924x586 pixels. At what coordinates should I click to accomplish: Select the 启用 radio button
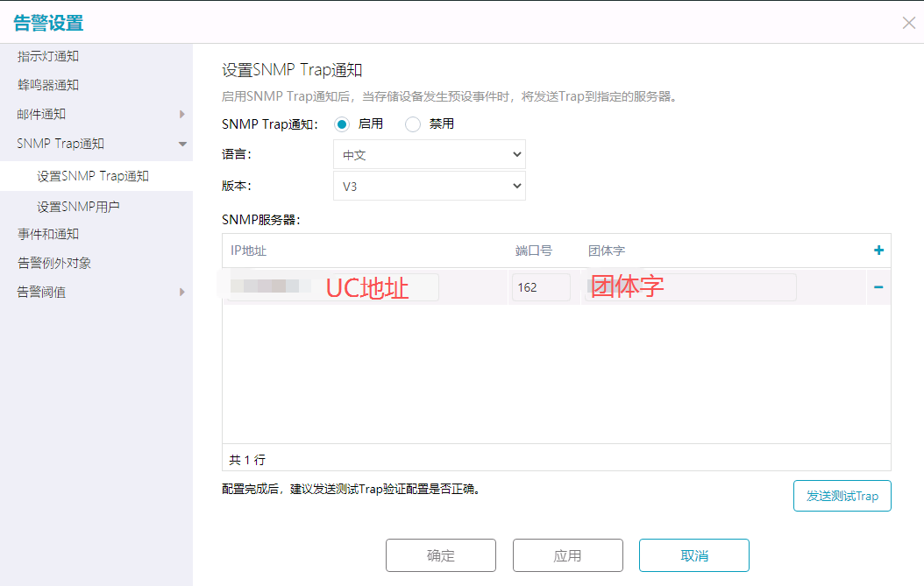tap(342, 124)
